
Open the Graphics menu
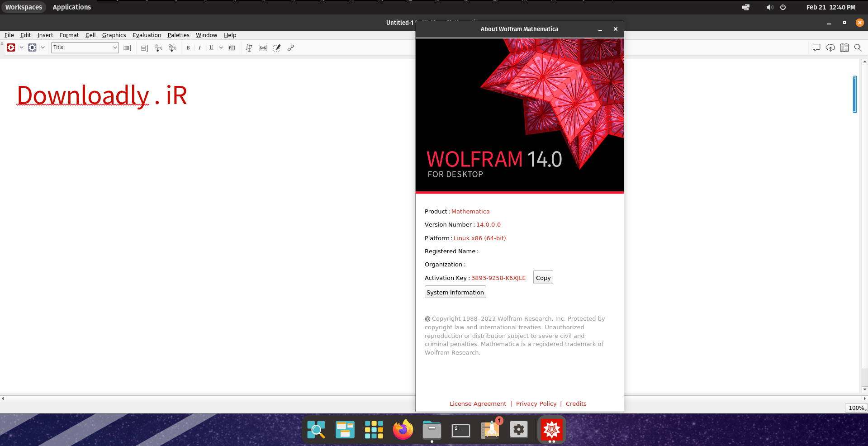point(114,35)
